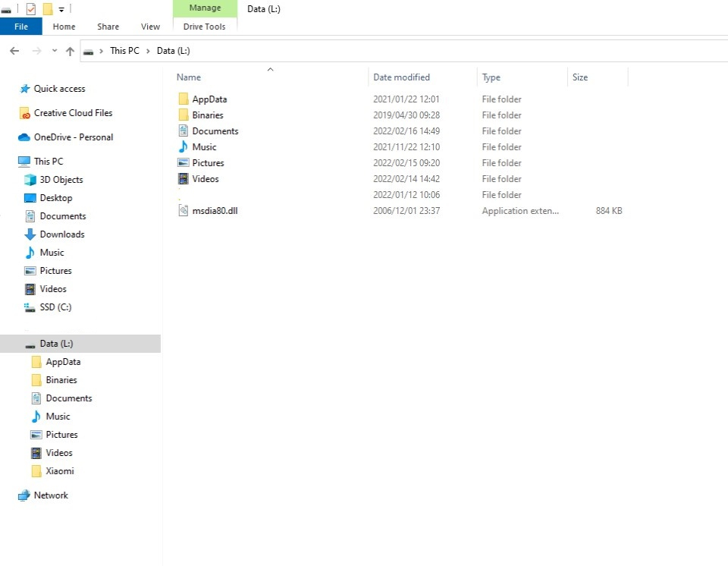Open the Share ribbon tab
Screen dimensions: 728x566
pyautogui.click(x=108, y=27)
